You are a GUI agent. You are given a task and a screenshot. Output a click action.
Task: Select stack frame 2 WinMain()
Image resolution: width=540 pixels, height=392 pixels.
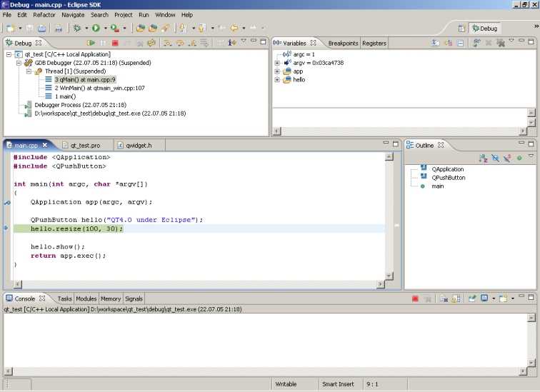pos(99,88)
